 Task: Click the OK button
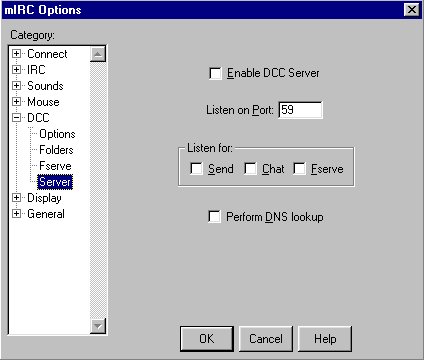pos(207,339)
